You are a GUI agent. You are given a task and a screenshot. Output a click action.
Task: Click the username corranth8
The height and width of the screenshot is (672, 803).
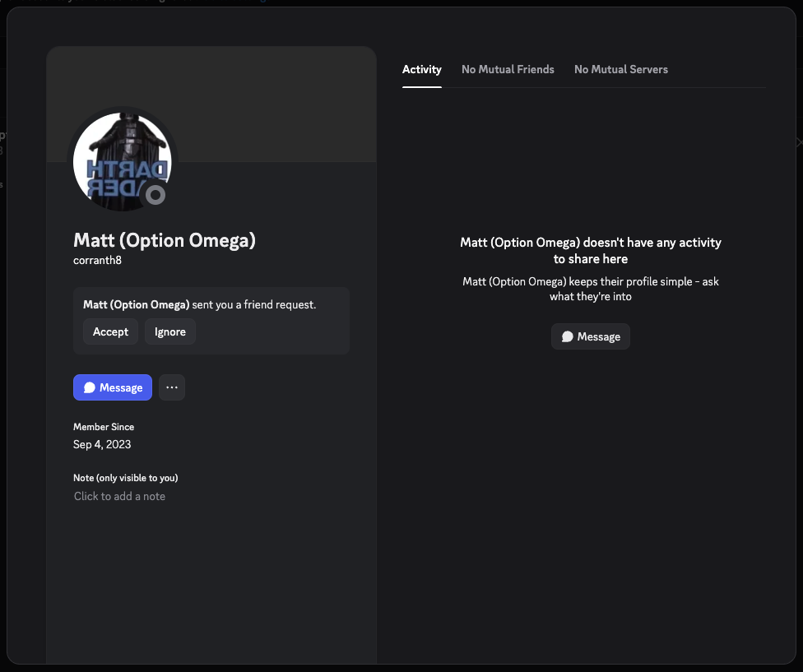[x=98, y=260]
